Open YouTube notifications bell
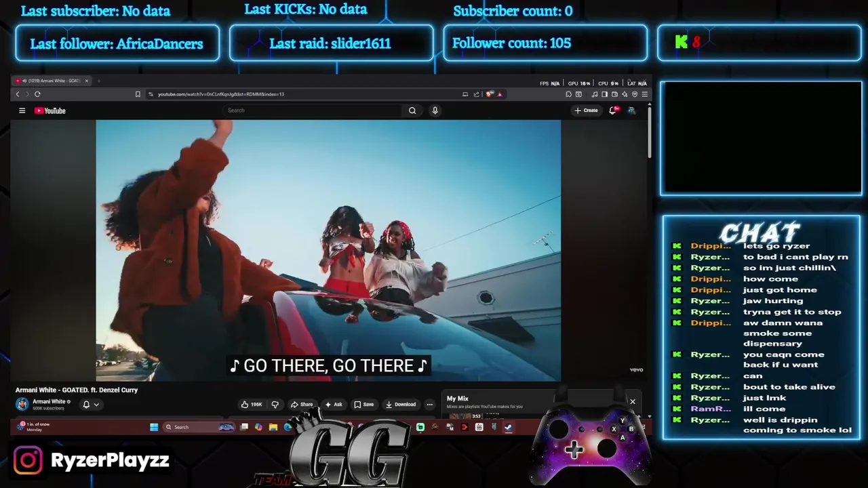 click(x=612, y=110)
